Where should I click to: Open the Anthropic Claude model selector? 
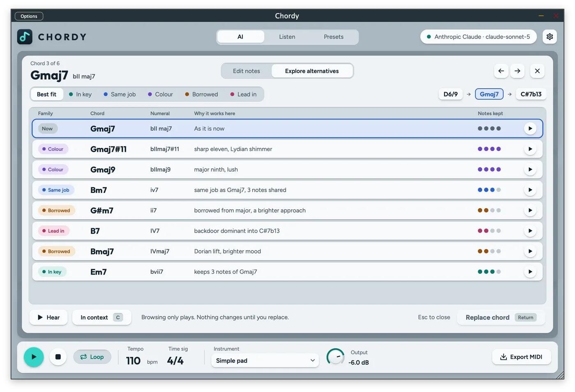pos(478,37)
